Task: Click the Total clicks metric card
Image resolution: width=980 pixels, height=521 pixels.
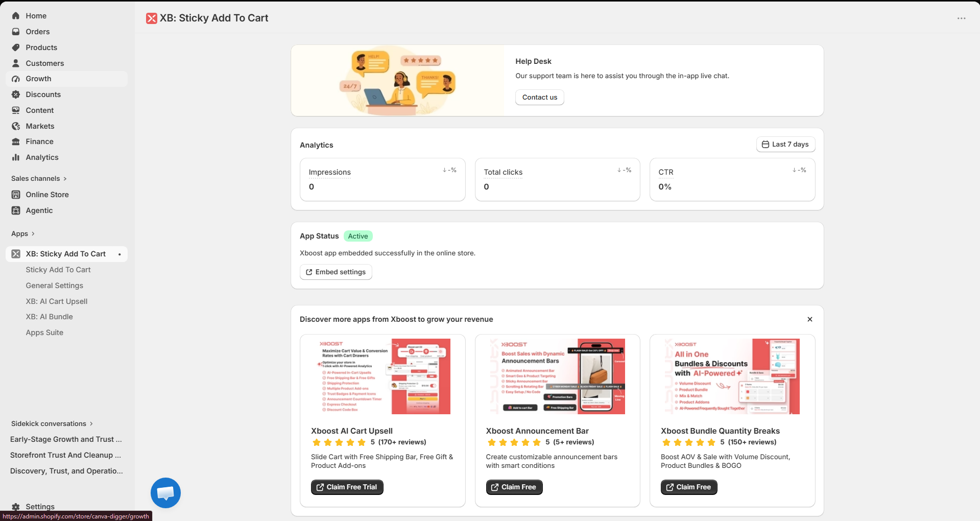Action: (558, 180)
